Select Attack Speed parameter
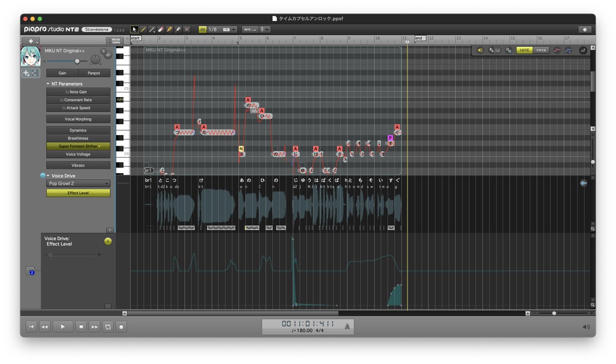 [78, 108]
